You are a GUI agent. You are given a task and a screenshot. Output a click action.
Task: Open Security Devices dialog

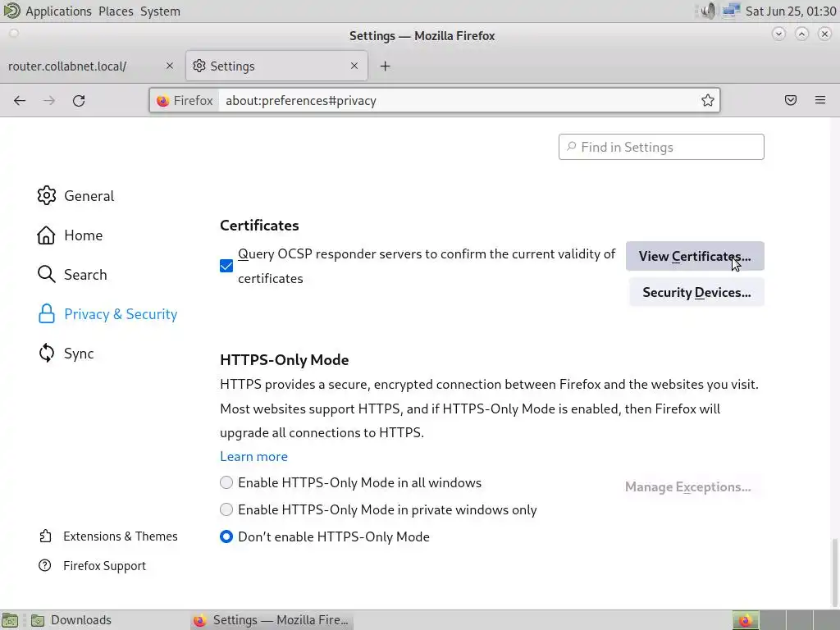pos(696,292)
